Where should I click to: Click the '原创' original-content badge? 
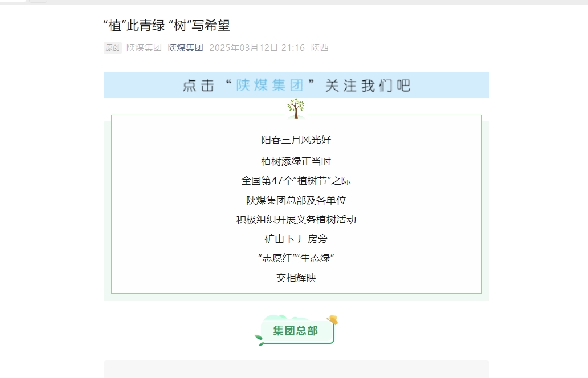coord(112,48)
